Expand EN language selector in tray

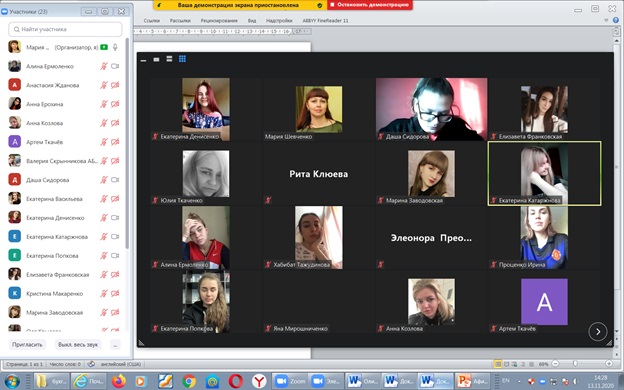click(x=506, y=381)
